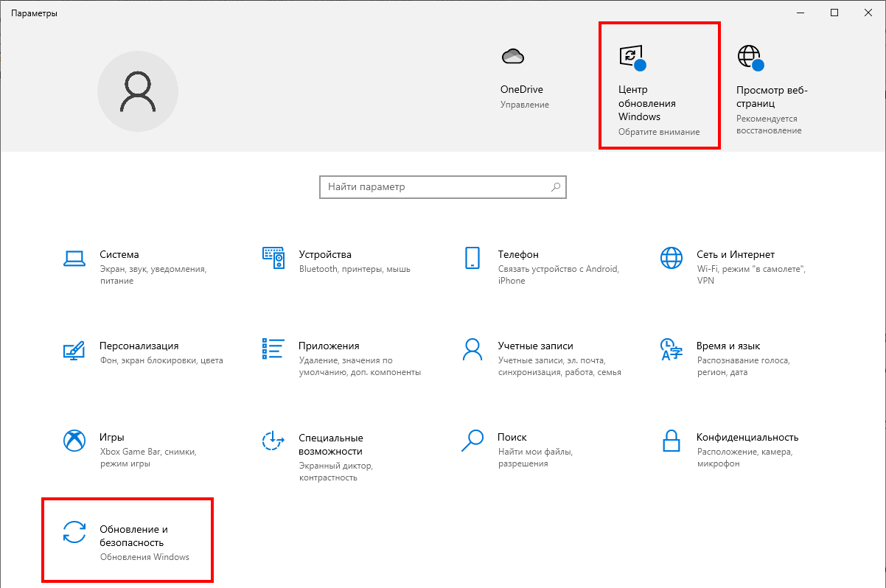Image resolution: width=886 pixels, height=588 pixels.
Task: Click the OneDrive cloud icon
Action: point(512,57)
